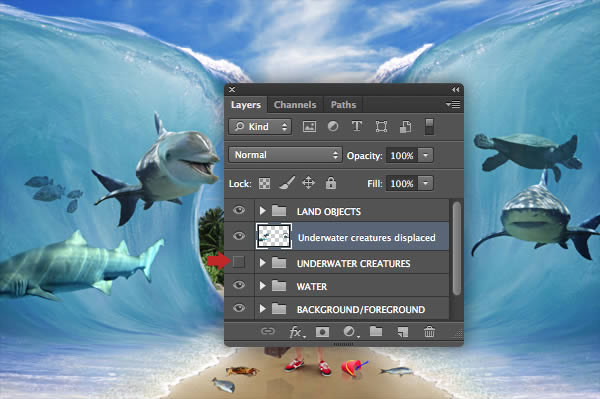
Task: Click the layers list scrollbar
Action: (x=456, y=249)
